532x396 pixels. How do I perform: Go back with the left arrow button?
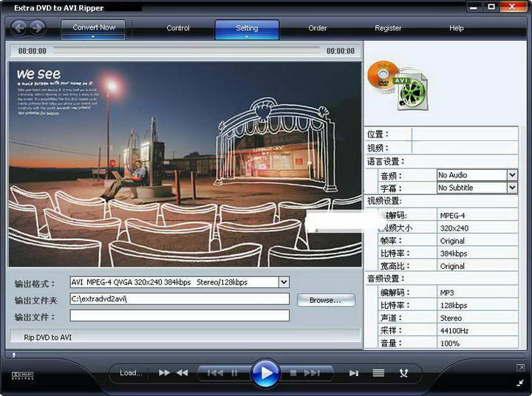[x=19, y=28]
